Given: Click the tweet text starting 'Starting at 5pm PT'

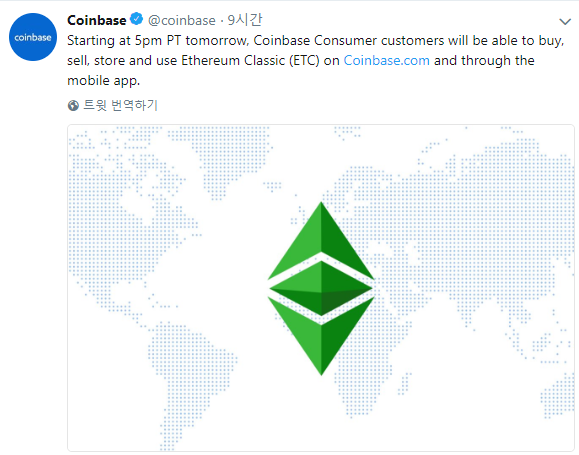Looking at the screenshot, I should 316,60.
